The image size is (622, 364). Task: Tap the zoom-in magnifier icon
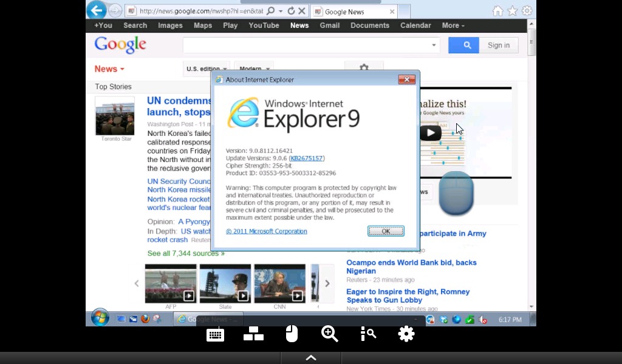(x=330, y=334)
